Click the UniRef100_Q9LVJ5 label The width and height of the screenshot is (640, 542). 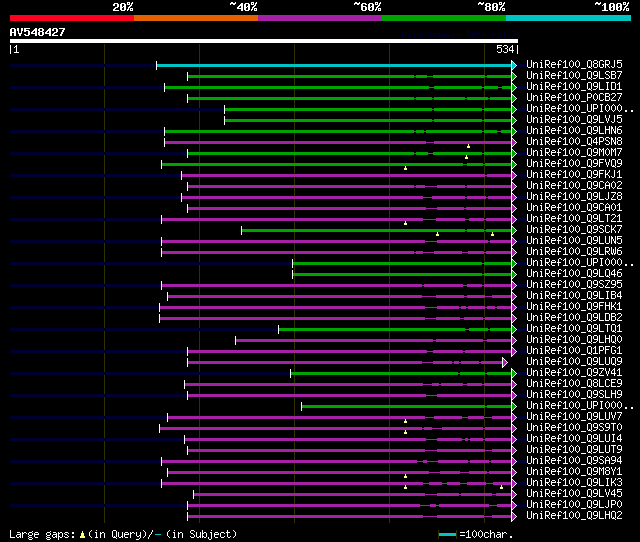coord(574,120)
